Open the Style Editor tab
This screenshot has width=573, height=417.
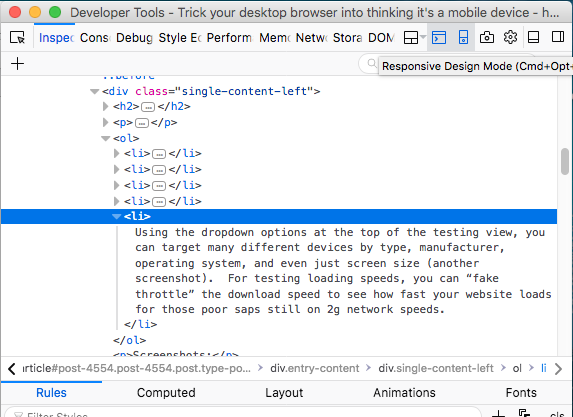(x=180, y=38)
